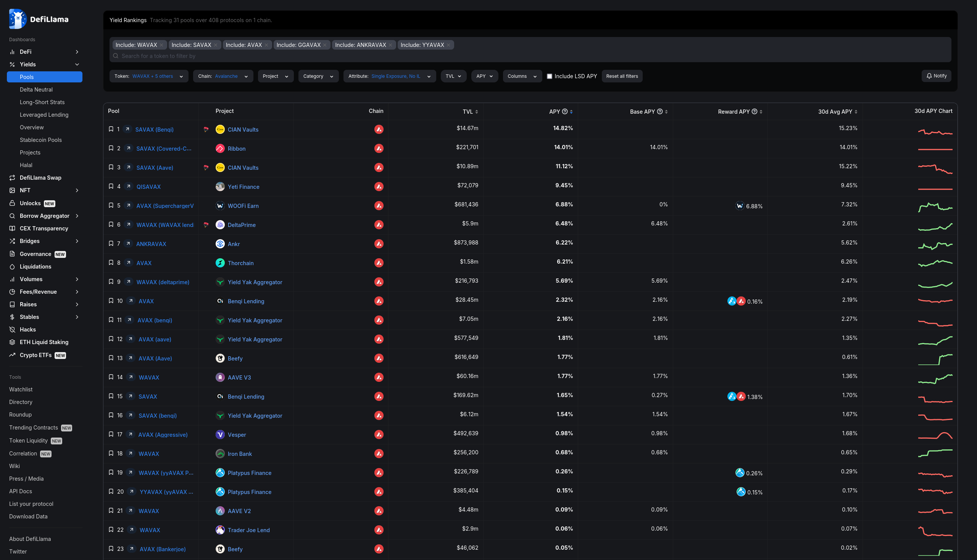Open the Iron Bank project link

pyautogui.click(x=239, y=454)
